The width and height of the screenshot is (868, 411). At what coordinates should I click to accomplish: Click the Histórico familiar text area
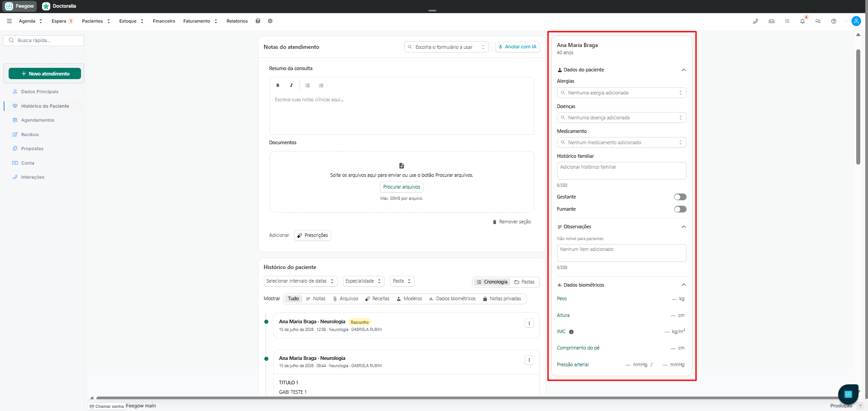pyautogui.click(x=621, y=171)
